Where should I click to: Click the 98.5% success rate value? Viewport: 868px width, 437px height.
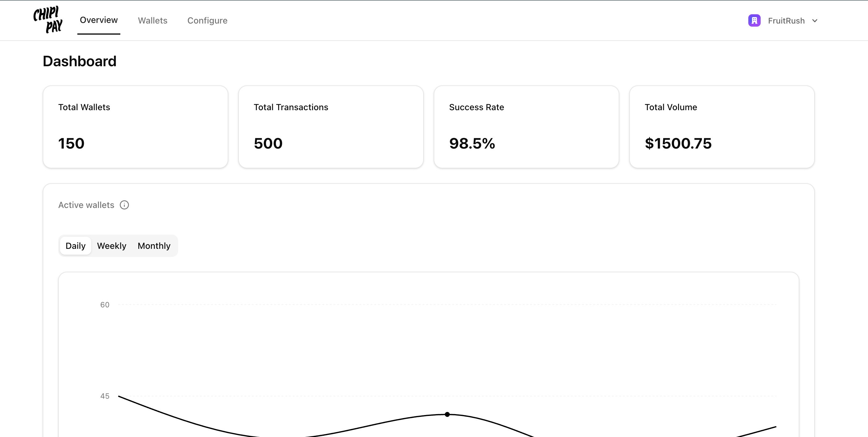(x=472, y=143)
